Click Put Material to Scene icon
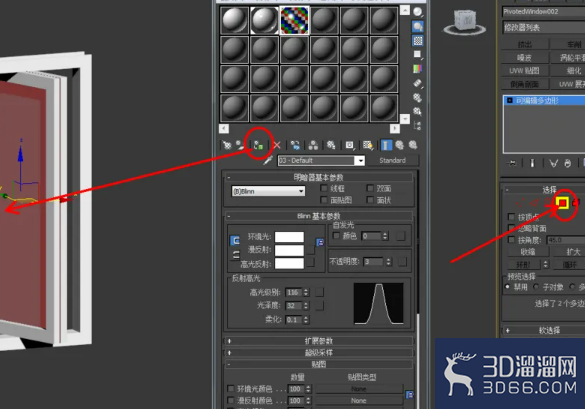The width and height of the screenshot is (585, 409). [x=241, y=145]
